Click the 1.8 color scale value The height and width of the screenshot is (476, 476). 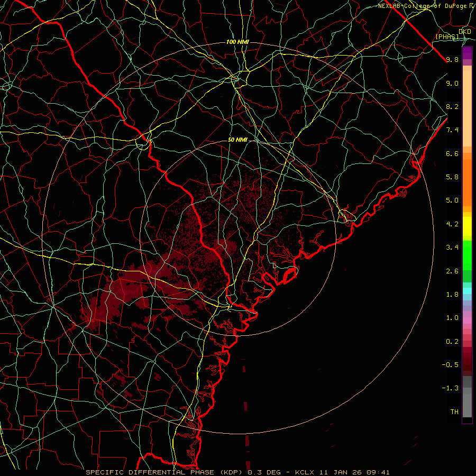click(452, 295)
